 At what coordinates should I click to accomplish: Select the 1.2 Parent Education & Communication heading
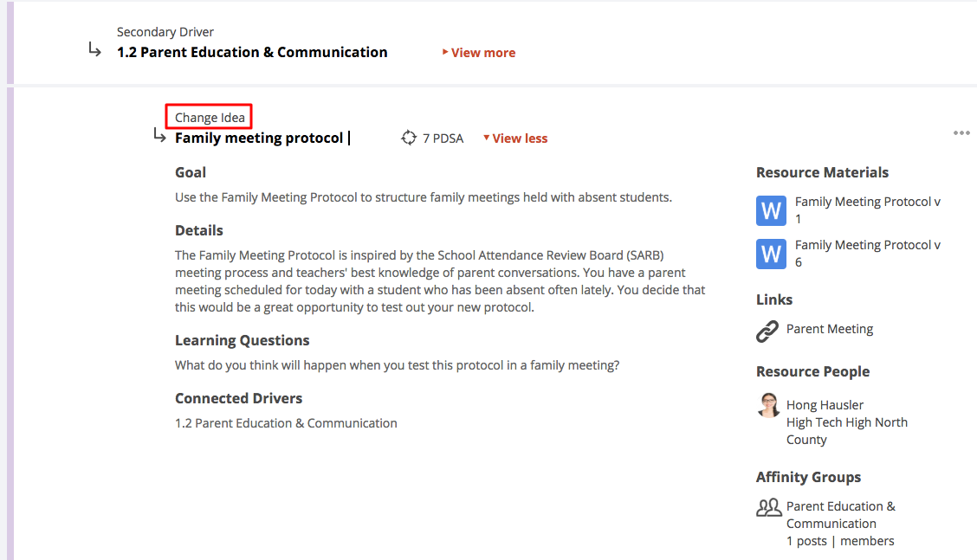(252, 52)
